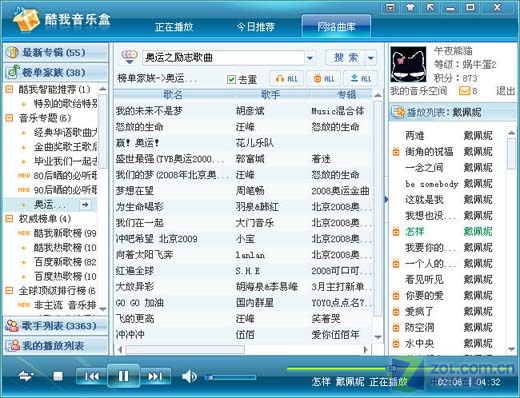
Task: Open the 榜单家族 (38) section
Action: click(x=55, y=72)
